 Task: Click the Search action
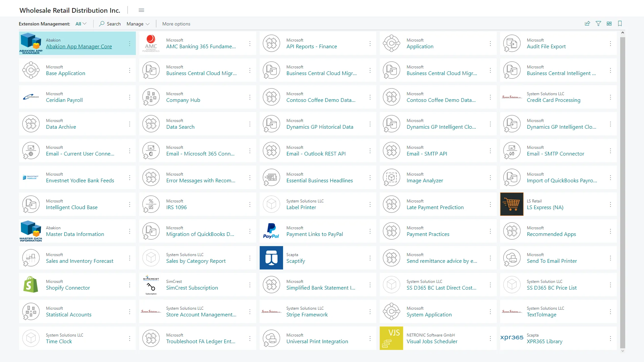110,24
